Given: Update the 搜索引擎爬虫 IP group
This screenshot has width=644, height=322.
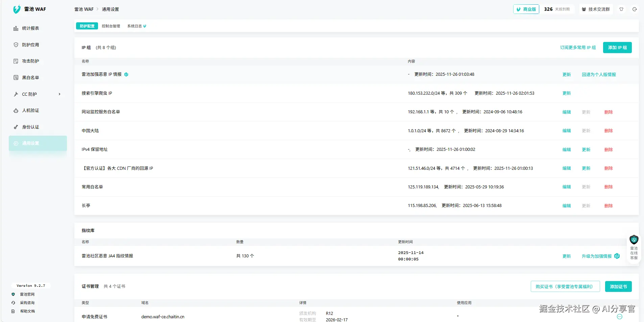Looking at the screenshot, I should coord(567,93).
